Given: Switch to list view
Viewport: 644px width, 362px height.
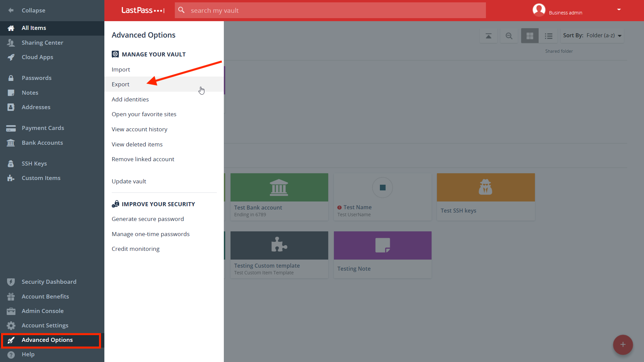Looking at the screenshot, I should 549,36.
